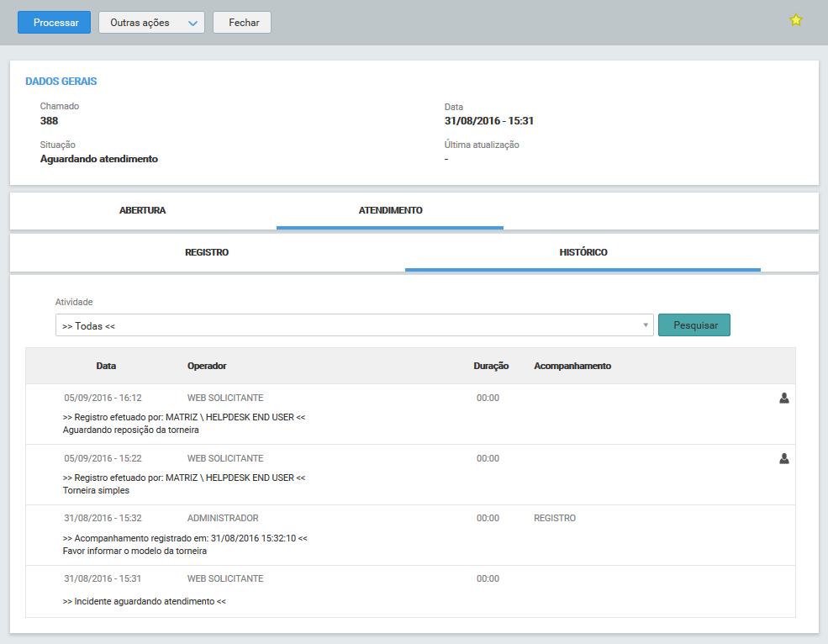The height and width of the screenshot is (644, 828).
Task: Click the person icon on the 16:12 entry
Action: pyautogui.click(x=784, y=398)
